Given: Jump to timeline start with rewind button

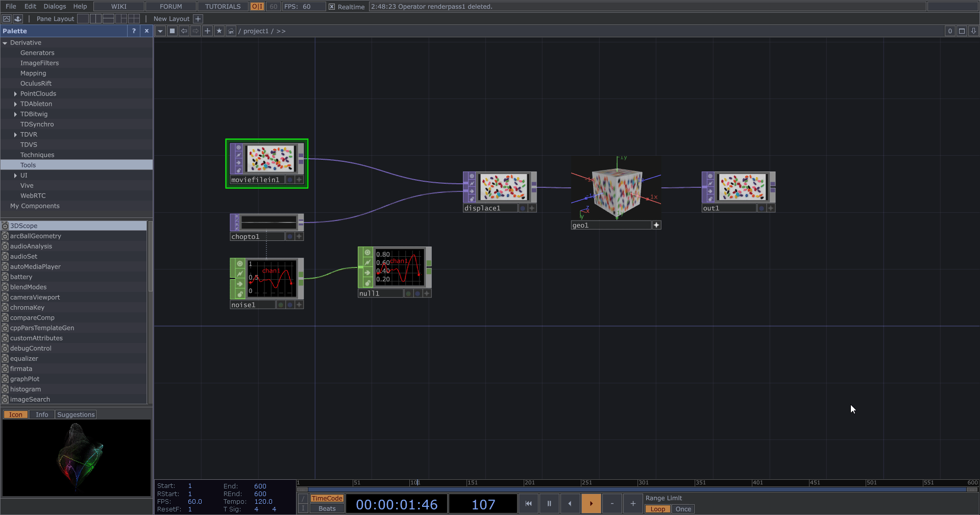Looking at the screenshot, I should (x=528, y=504).
